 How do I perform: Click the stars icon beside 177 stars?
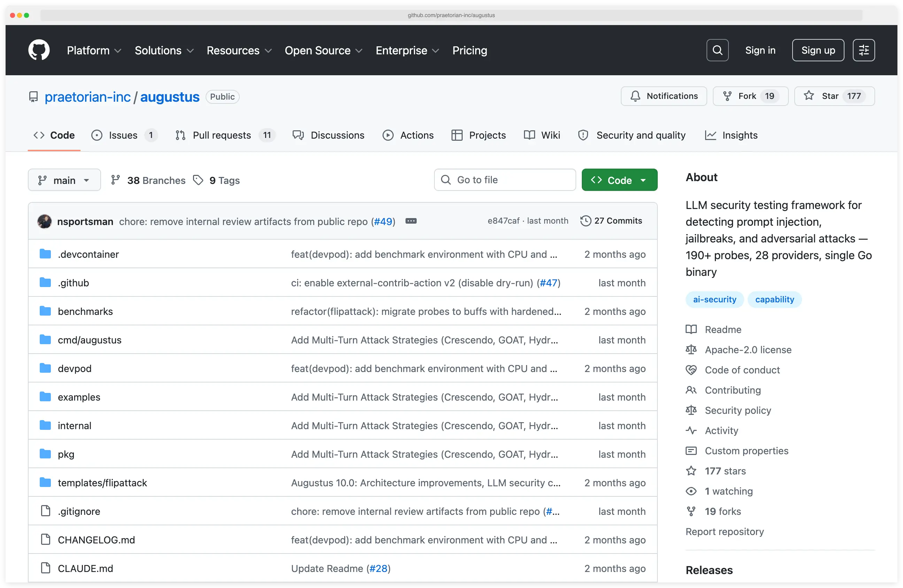coord(691,470)
